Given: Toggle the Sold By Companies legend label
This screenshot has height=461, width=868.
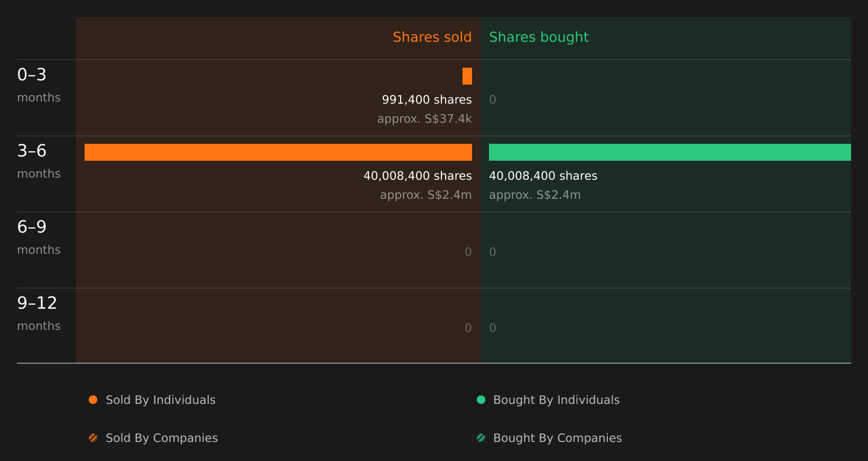Looking at the screenshot, I should [162, 438].
